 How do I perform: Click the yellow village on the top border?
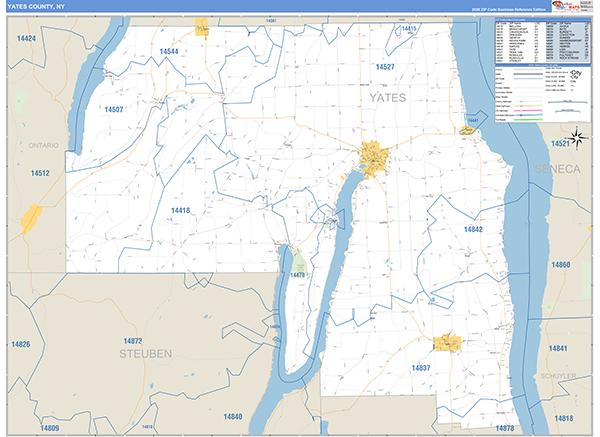(x=201, y=27)
